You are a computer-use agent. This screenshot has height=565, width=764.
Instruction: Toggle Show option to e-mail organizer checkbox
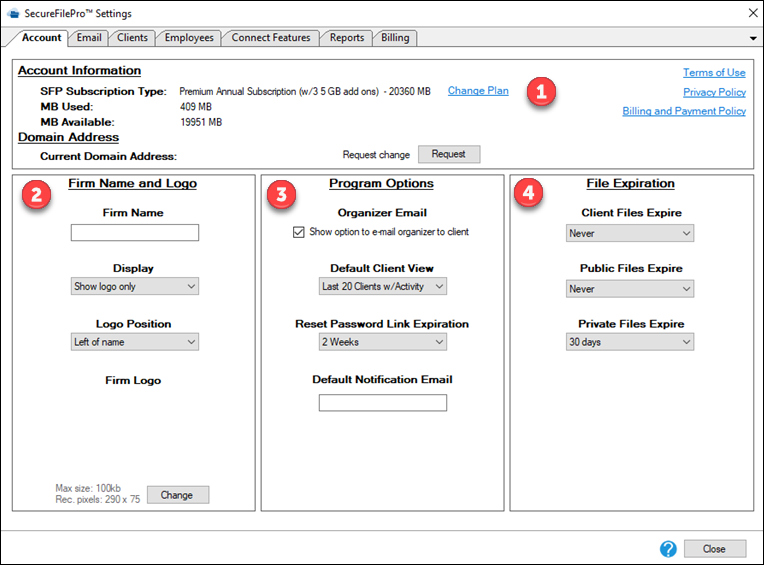298,232
